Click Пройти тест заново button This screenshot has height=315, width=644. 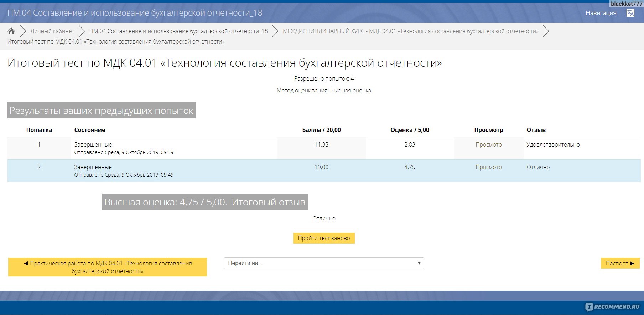[x=324, y=238]
